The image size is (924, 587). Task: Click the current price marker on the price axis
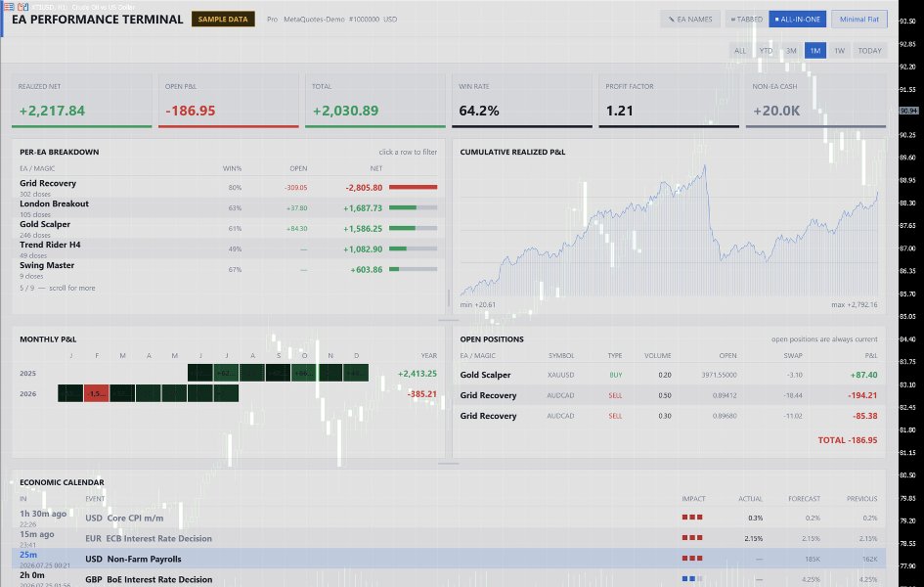coord(908,111)
